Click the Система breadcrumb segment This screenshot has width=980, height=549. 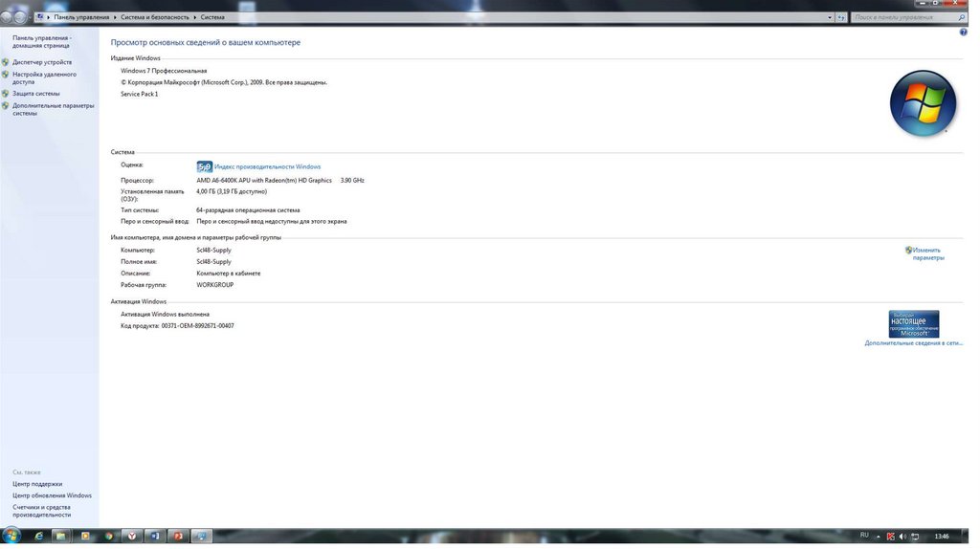(212, 17)
